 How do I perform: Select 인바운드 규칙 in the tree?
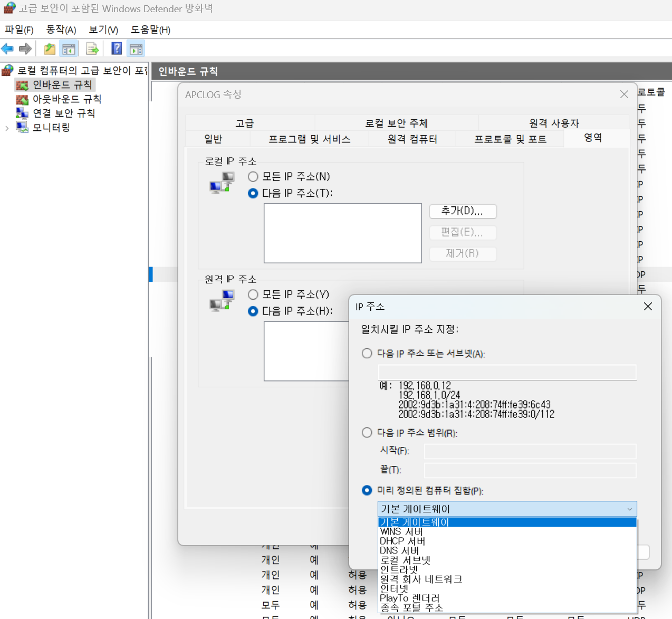62,85
